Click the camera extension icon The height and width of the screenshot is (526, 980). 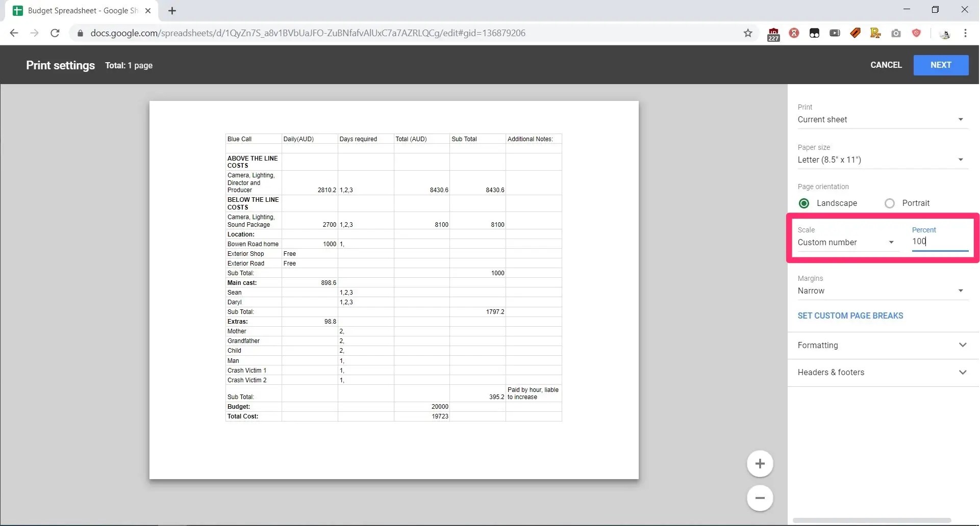tap(896, 33)
